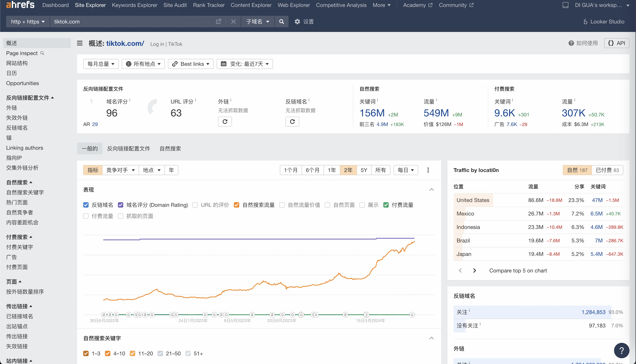636x364 pixels.
Task: Switch to the 反向链接配置文件 tab
Action: point(128,149)
